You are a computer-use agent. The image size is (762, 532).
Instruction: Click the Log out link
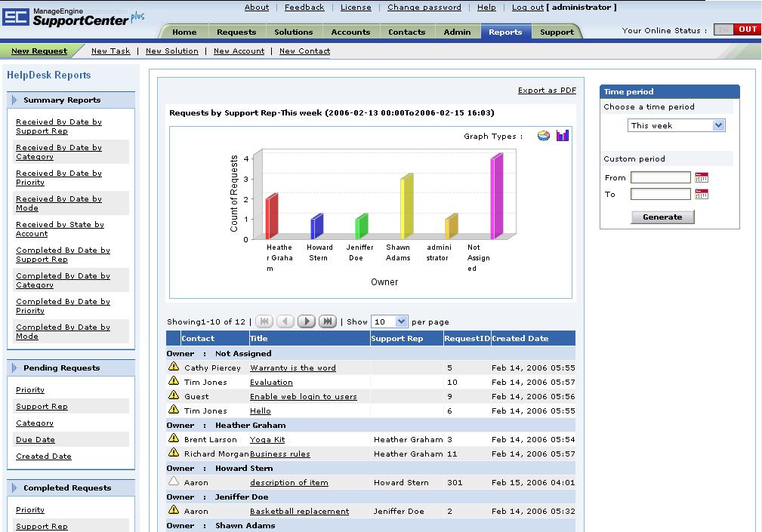click(528, 8)
